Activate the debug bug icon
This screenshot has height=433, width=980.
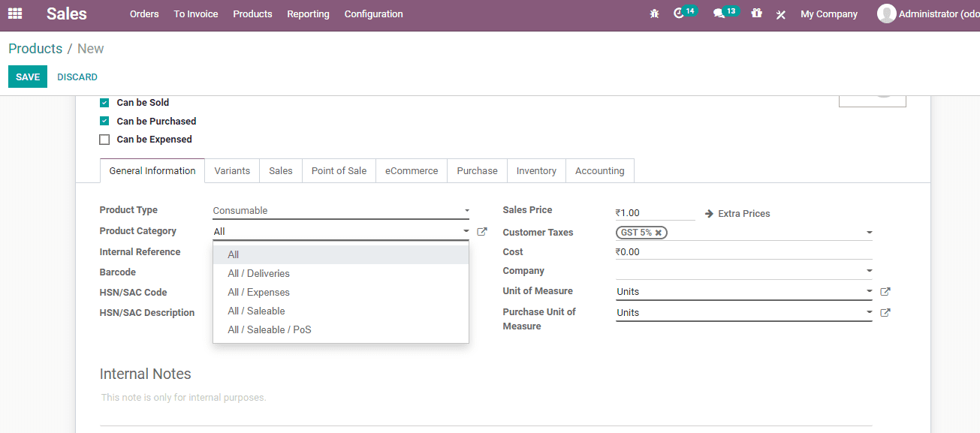tap(654, 13)
